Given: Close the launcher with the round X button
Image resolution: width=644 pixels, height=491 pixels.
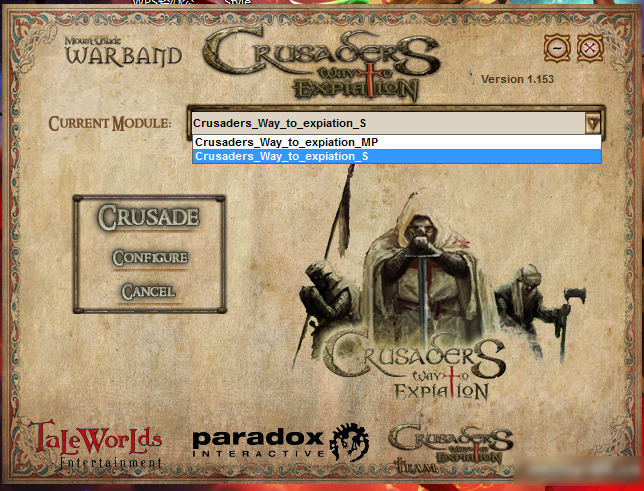Looking at the screenshot, I should 591,47.
